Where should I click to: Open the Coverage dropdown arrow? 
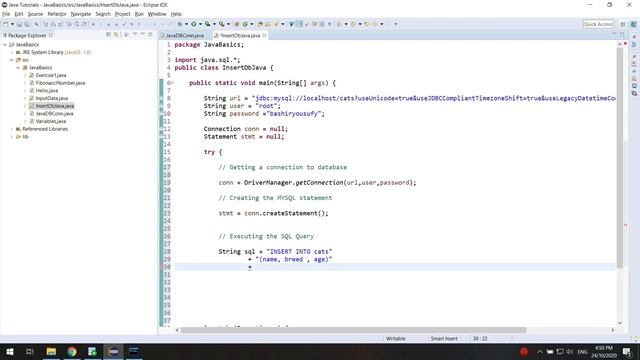coord(214,24)
